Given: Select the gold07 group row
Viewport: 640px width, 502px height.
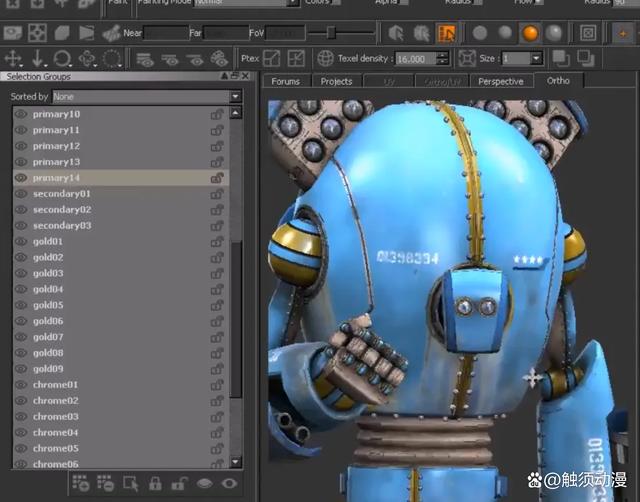Looking at the screenshot, I should tap(121, 337).
